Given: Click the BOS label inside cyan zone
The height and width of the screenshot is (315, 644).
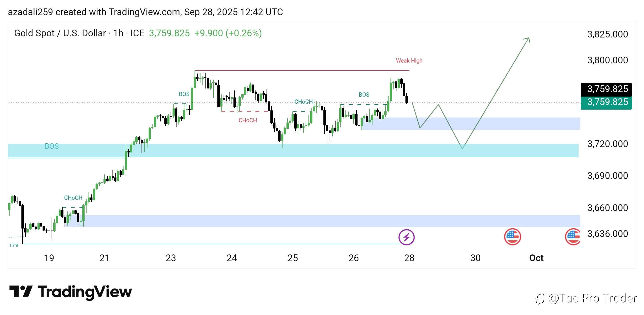Looking at the screenshot, I should [52, 146].
